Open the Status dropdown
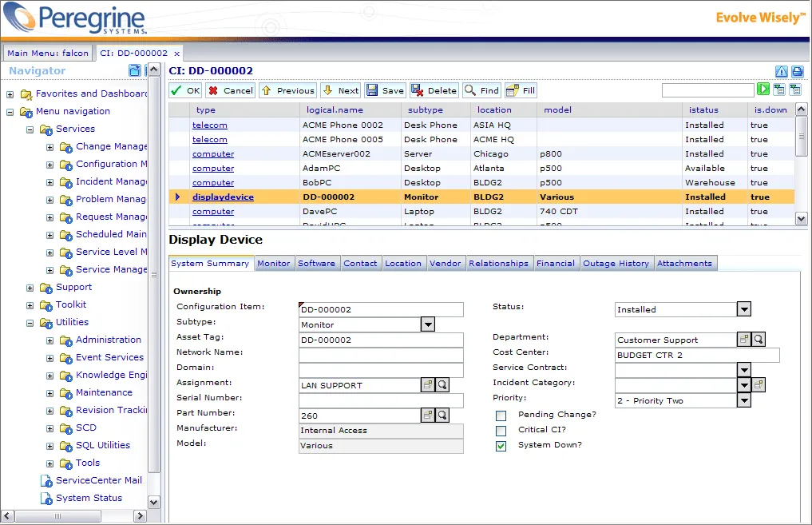 [x=744, y=309]
